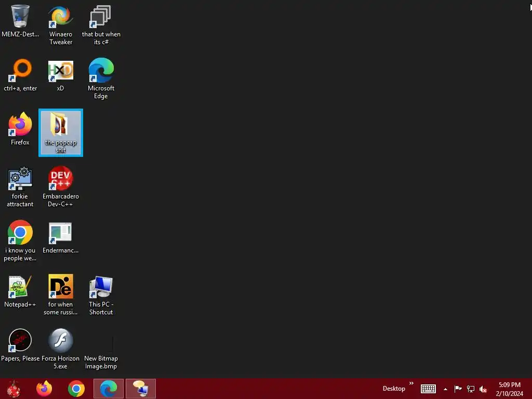
Task: Select the Notepad++ desktop shortcut
Action: coord(20,291)
